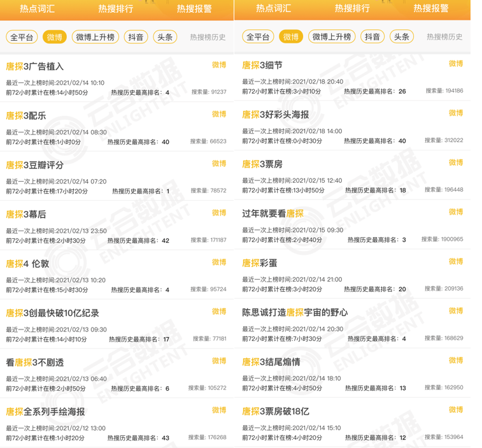Open the 唐探彩蛋 topic

point(259,263)
